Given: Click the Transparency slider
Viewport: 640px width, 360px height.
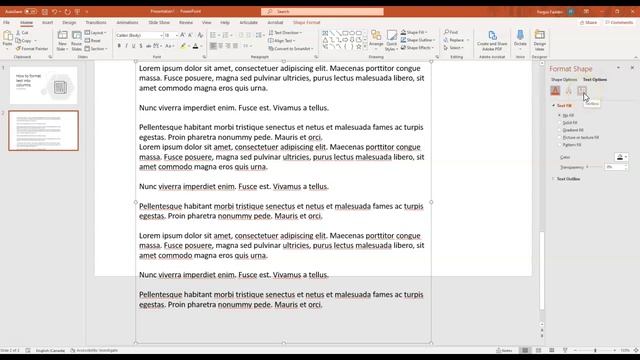Looking at the screenshot, I should pyautogui.click(x=594, y=167).
